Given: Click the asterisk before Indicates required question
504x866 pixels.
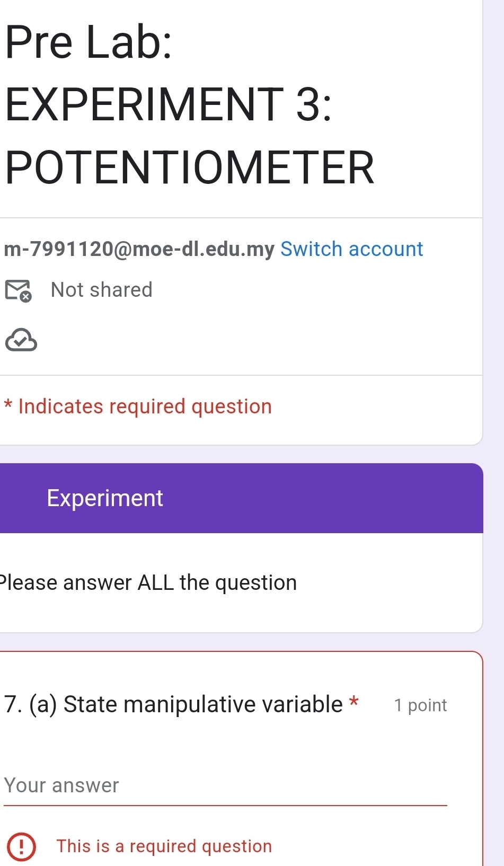Looking at the screenshot, I should (x=8, y=406).
